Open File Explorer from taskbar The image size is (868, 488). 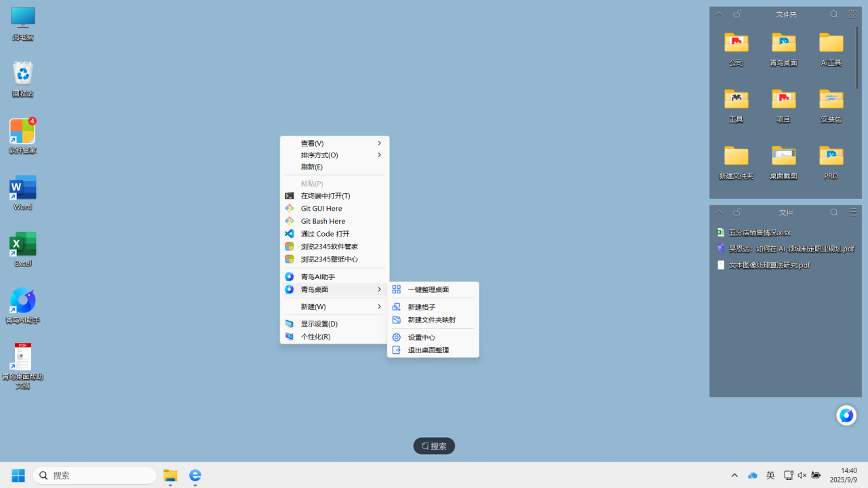(x=170, y=476)
